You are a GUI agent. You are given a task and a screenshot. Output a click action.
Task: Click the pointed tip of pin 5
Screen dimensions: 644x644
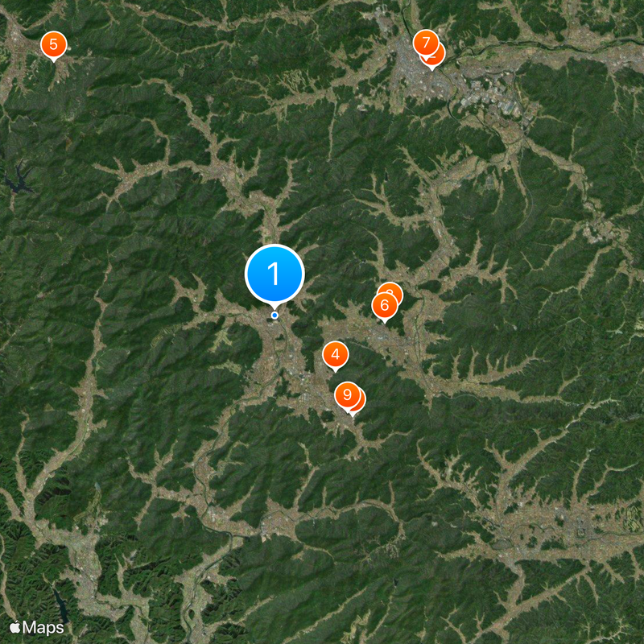[53, 61]
